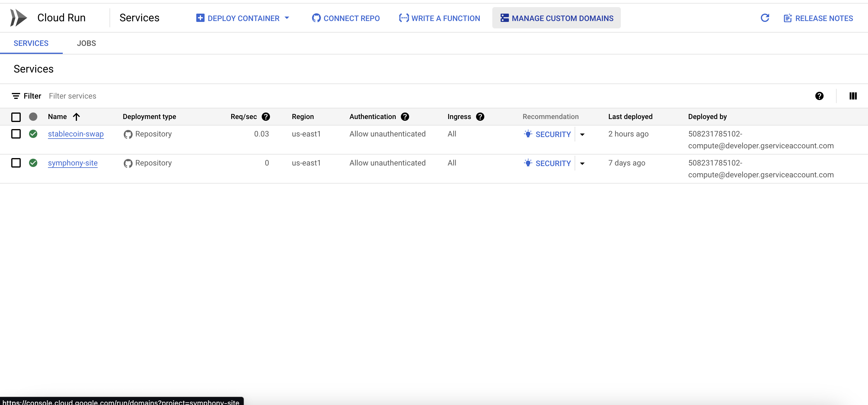
Task: Click Authentication help question mark
Action: (x=405, y=117)
